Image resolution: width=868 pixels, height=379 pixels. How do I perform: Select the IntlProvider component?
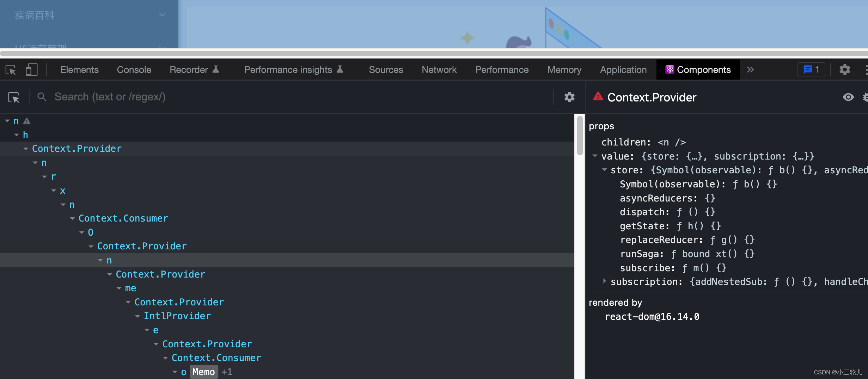coord(177,316)
